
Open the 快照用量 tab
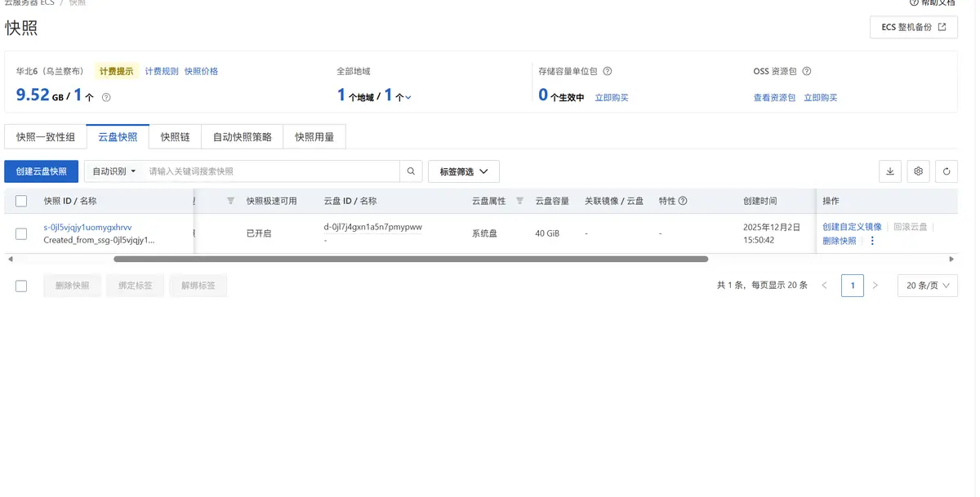pos(314,137)
